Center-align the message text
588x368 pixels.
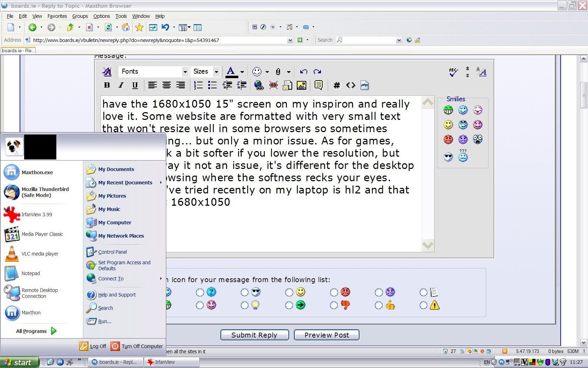[x=167, y=85]
